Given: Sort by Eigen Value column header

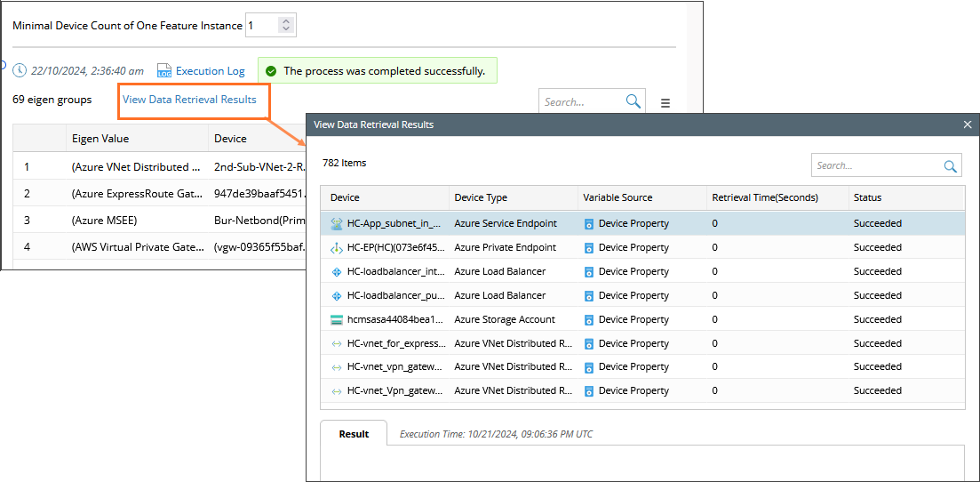Looking at the screenshot, I should [100, 139].
